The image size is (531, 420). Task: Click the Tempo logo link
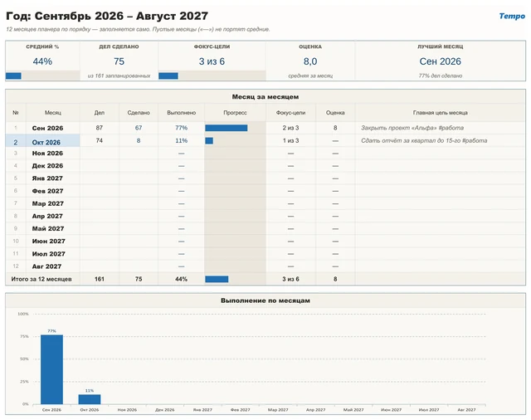pyautogui.click(x=512, y=16)
